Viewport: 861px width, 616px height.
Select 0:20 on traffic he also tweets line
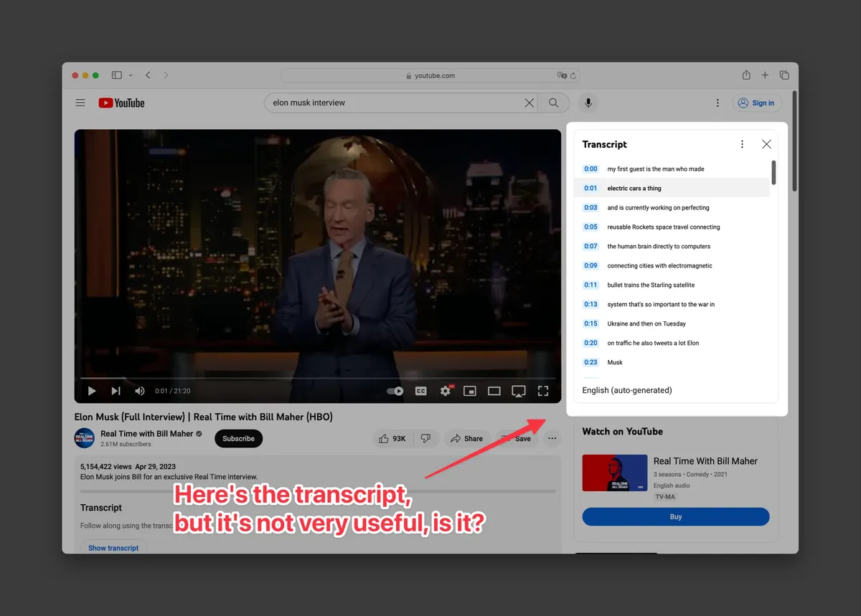(x=672, y=343)
